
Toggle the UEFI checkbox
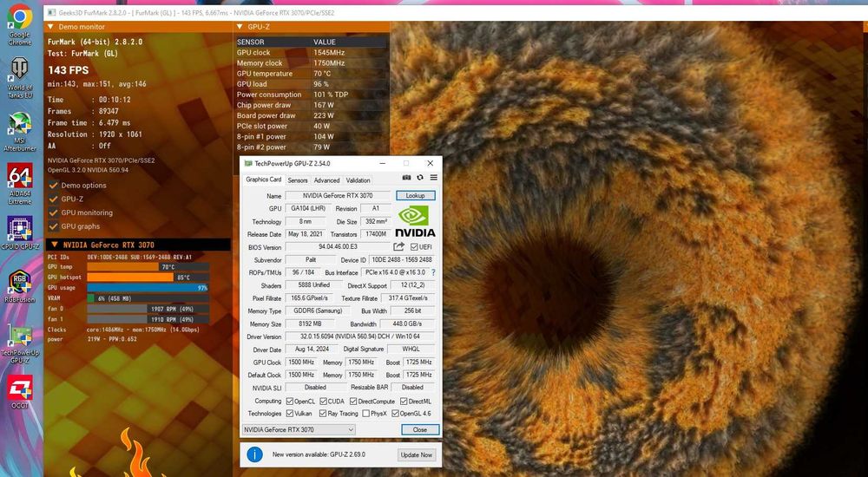[414, 247]
